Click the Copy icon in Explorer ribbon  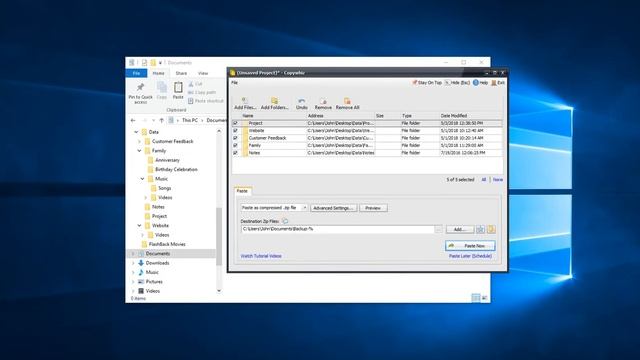pos(162,87)
